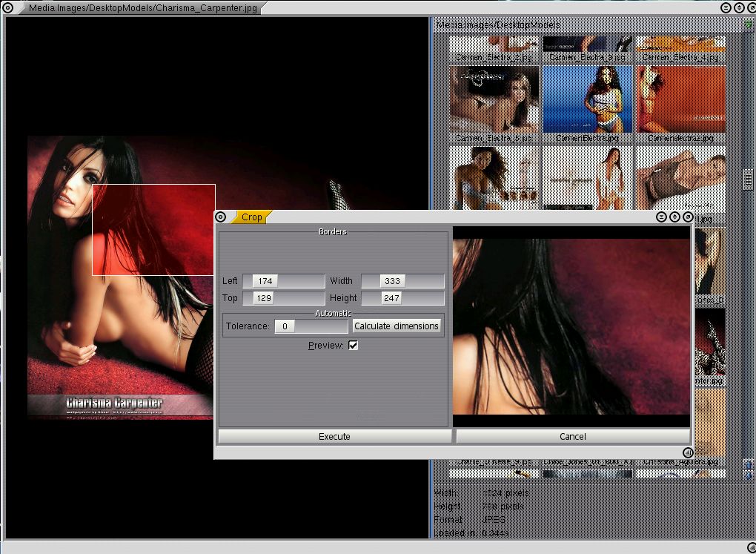Click the Crop window title tab
This screenshot has width=756, height=554.
tap(252, 217)
